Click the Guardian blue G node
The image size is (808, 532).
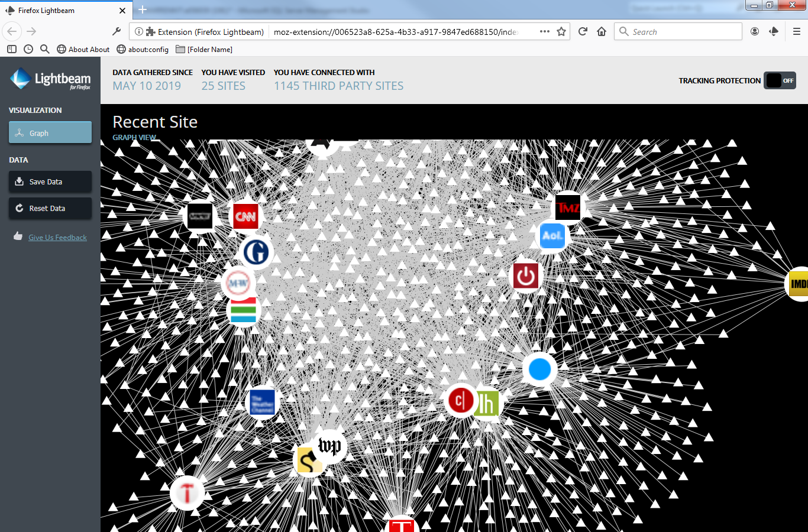point(256,252)
